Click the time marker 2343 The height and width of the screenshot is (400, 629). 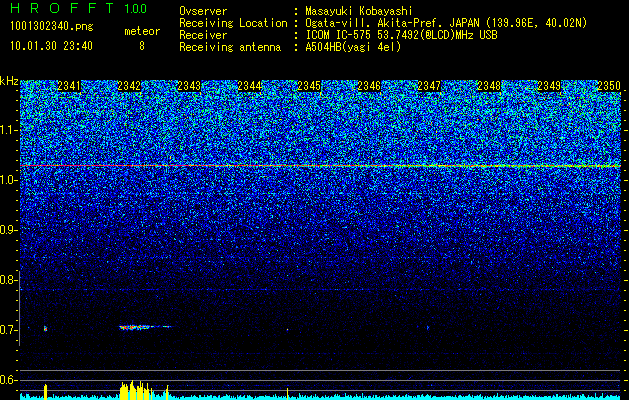click(x=189, y=86)
